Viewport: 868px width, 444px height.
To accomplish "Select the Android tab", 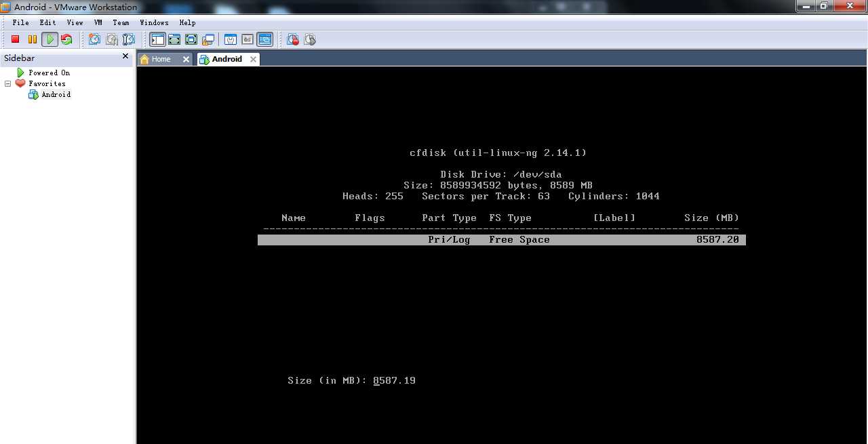I will (226, 59).
